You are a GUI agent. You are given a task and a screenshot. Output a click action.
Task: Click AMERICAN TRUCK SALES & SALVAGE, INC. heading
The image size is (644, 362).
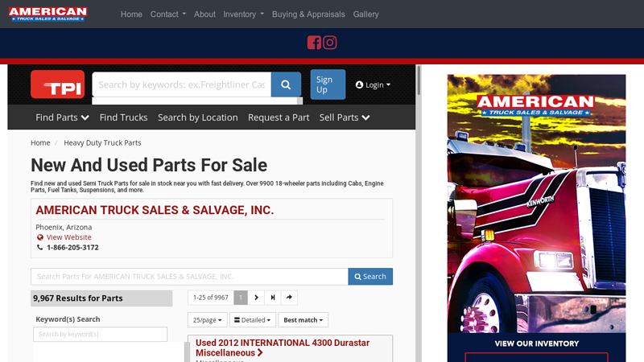pos(155,210)
